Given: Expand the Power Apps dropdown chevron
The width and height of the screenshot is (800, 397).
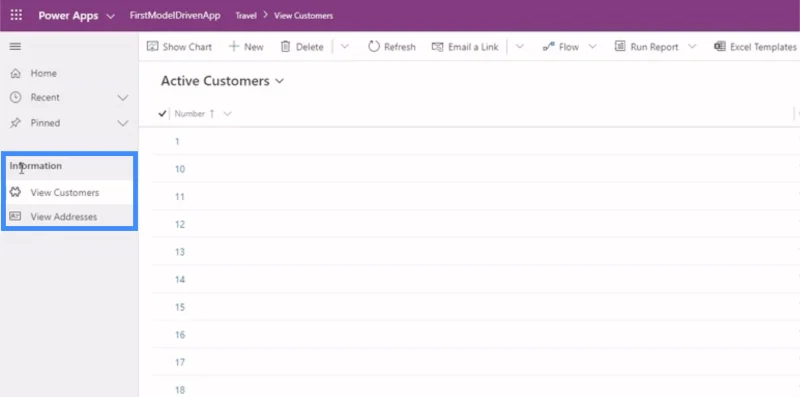Looking at the screenshot, I should pos(111,16).
